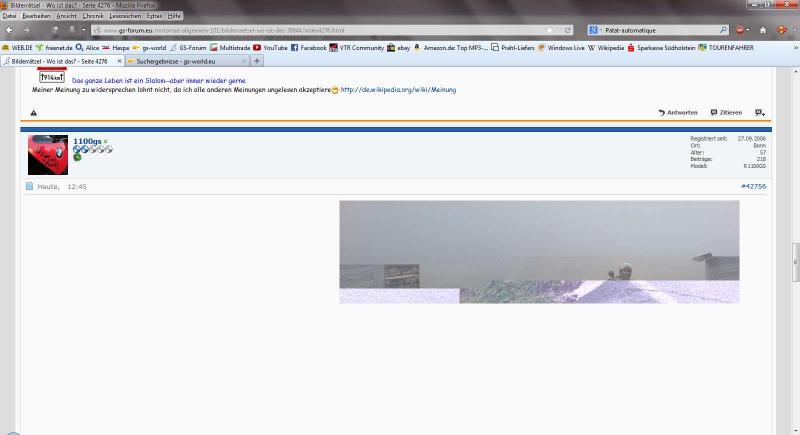This screenshot has width=800, height=435.
Task: Click the post number #42756 link
Action: point(752,186)
